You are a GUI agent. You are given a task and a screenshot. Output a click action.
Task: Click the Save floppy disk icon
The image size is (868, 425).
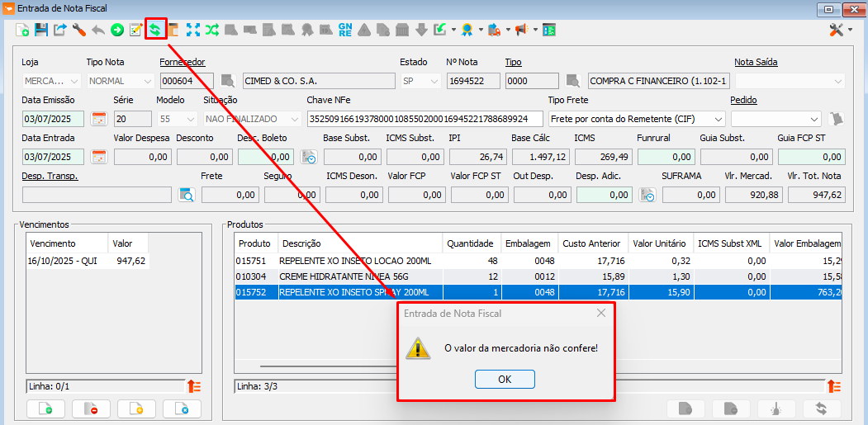tap(41, 30)
